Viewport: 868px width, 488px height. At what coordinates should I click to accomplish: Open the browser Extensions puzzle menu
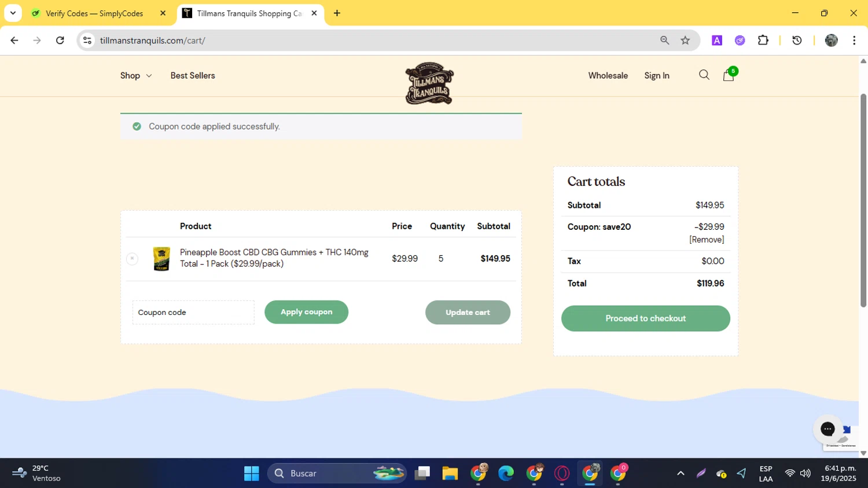(x=763, y=41)
